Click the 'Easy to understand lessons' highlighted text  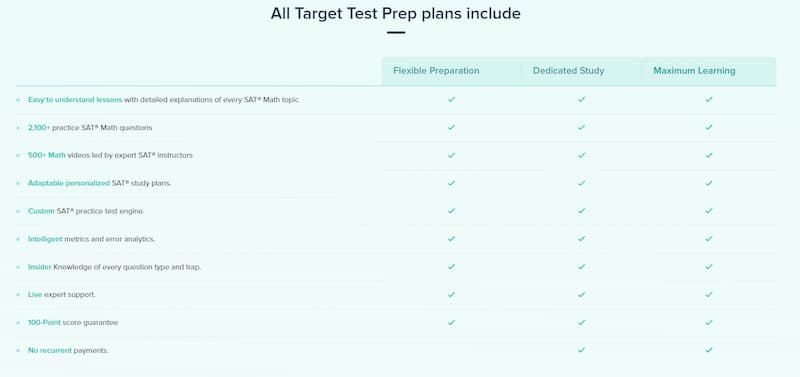pos(75,100)
